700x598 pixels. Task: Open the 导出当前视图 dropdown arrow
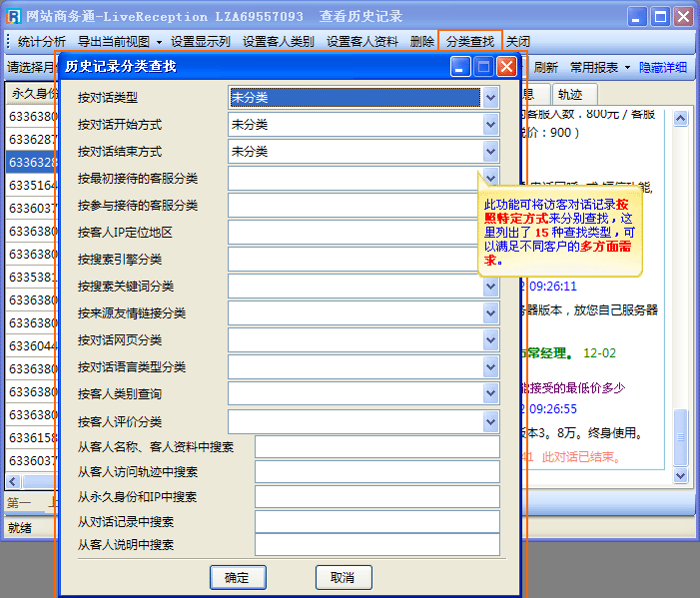click(159, 42)
